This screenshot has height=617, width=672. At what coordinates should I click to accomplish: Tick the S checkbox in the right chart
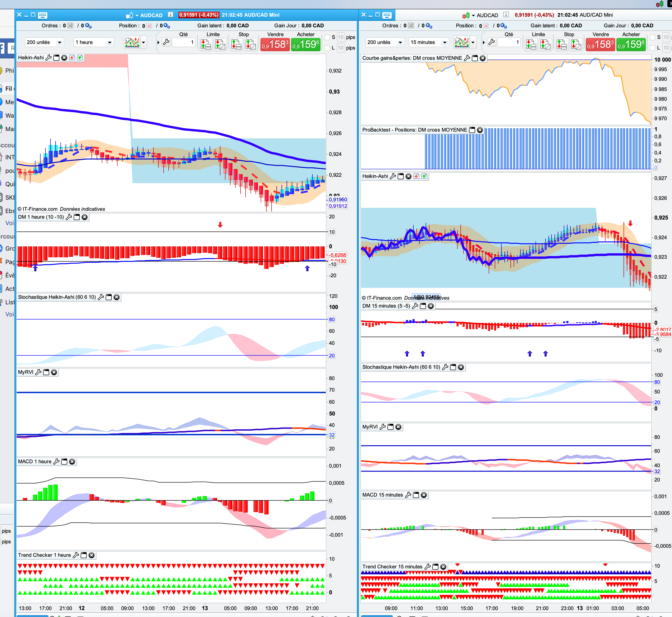pos(652,37)
